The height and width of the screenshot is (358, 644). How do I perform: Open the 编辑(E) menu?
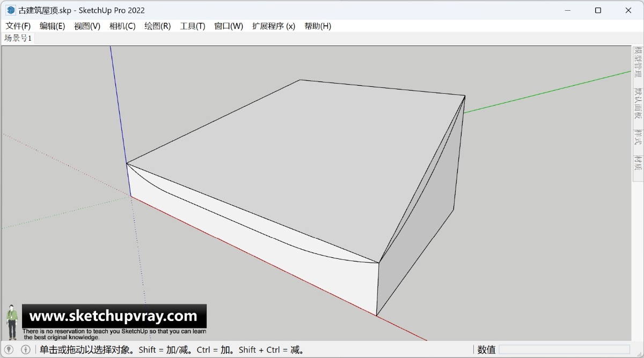tap(52, 25)
